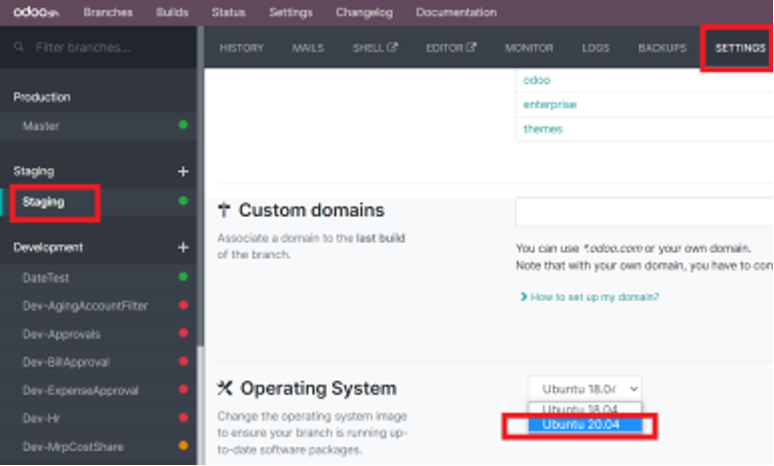Click Staging branch green status dot
The height and width of the screenshot is (466, 774).
coord(183,201)
